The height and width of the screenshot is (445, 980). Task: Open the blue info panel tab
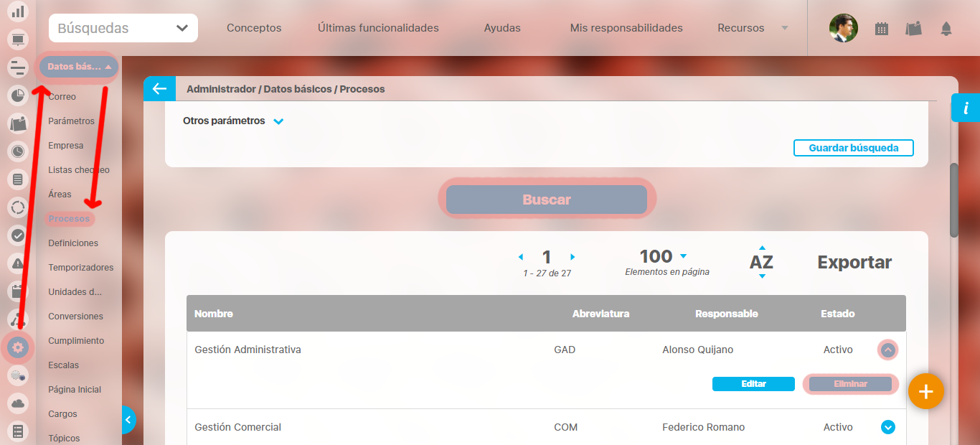click(966, 108)
